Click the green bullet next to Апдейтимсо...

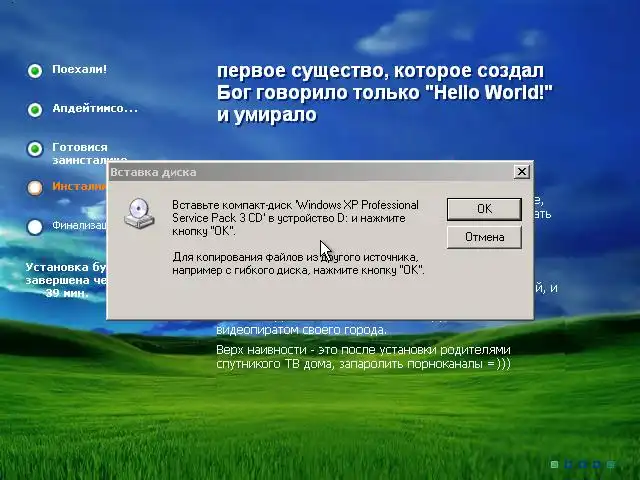tap(35, 110)
